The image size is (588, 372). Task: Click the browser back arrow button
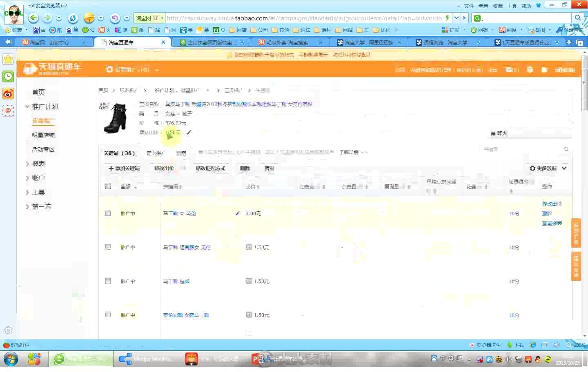tap(33, 18)
